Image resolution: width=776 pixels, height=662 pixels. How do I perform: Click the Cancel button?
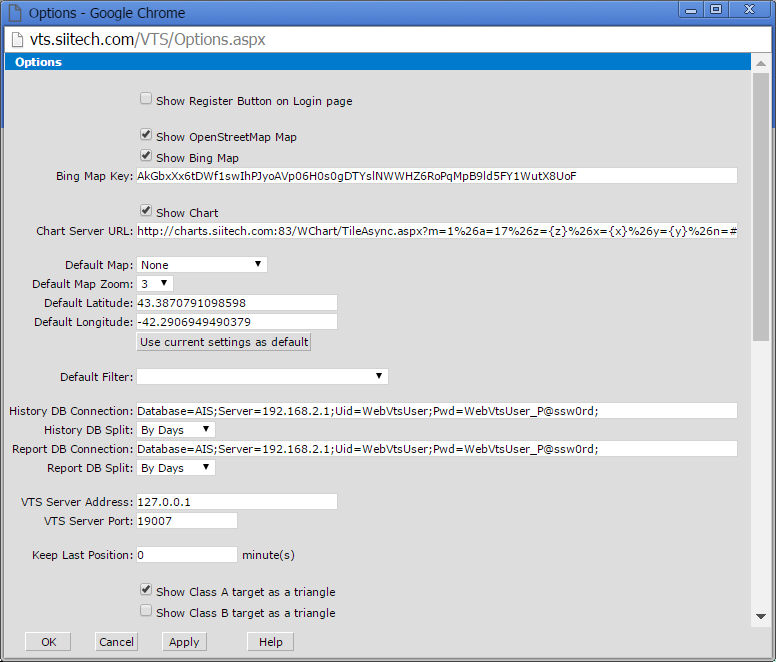116,642
